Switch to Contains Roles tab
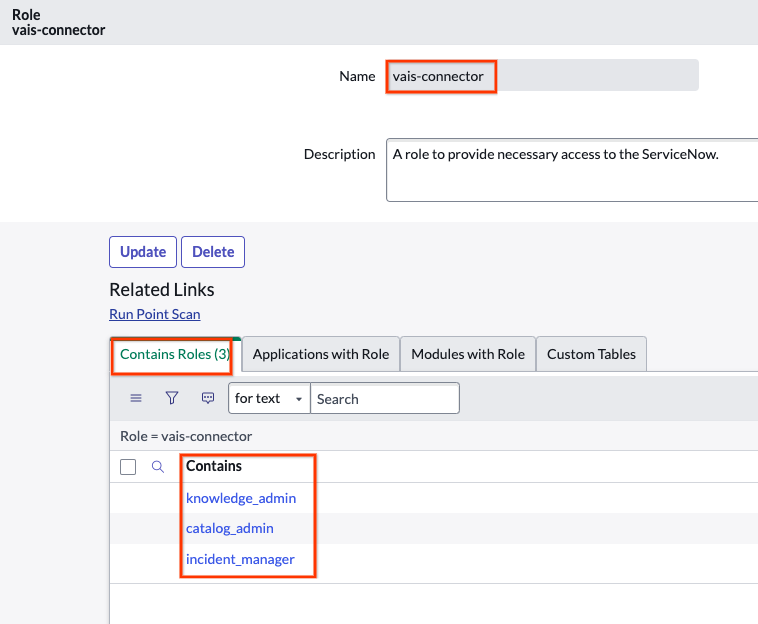758x624 pixels. tap(175, 355)
